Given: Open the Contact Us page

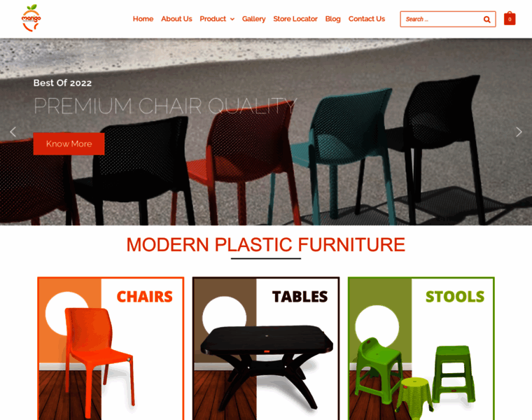Looking at the screenshot, I should [366, 19].
